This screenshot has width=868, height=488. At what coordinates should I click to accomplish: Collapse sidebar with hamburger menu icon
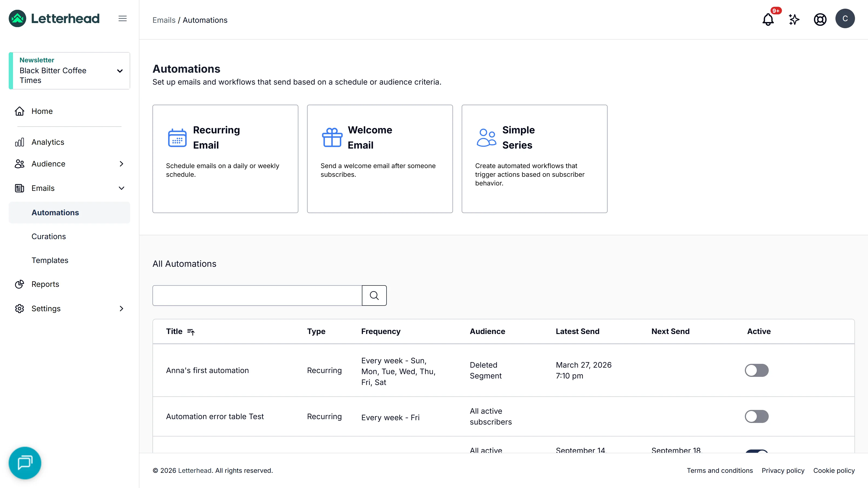(123, 18)
